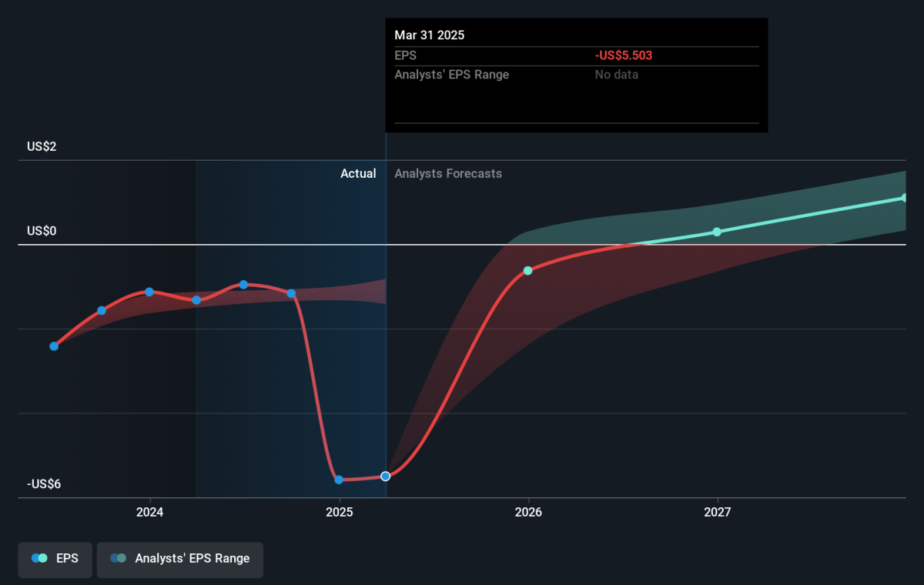
Task: Select the final forecast point at chart end
Action: 905,198
